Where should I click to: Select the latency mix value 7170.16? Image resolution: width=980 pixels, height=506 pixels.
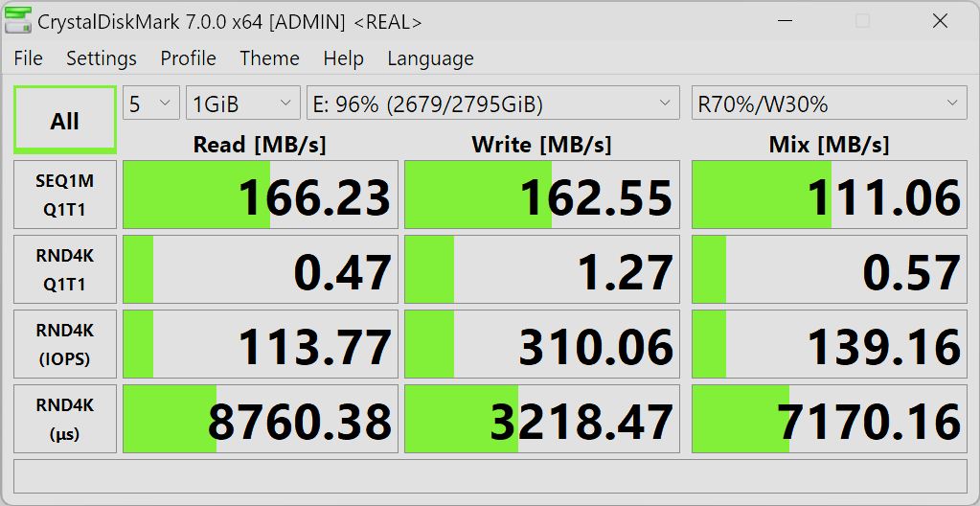(x=829, y=419)
